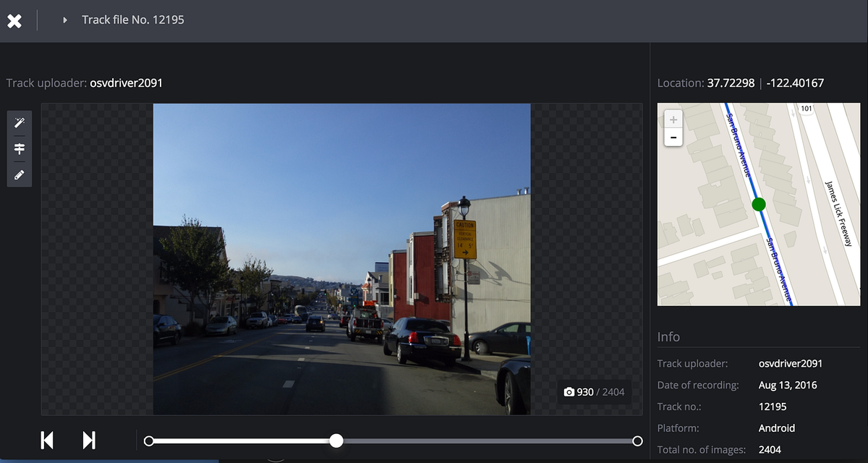This screenshot has width=868, height=463.
Task: Zoom out on the map
Action: (x=673, y=137)
